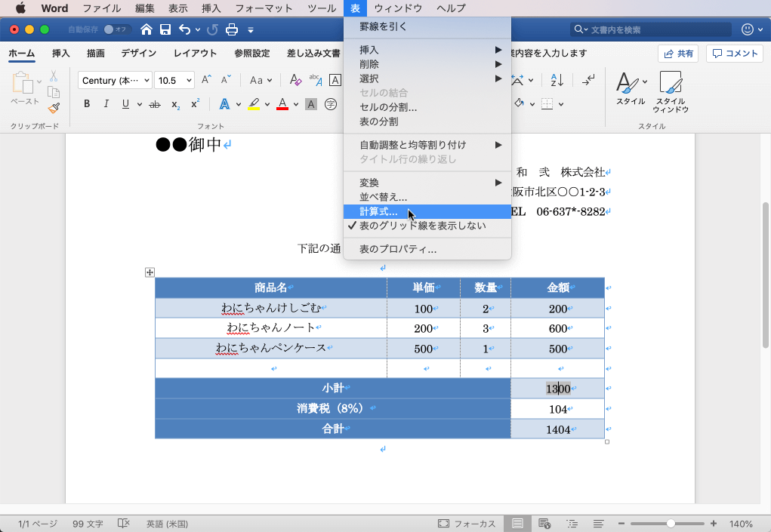Toggle bold formatting

pyautogui.click(x=87, y=103)
